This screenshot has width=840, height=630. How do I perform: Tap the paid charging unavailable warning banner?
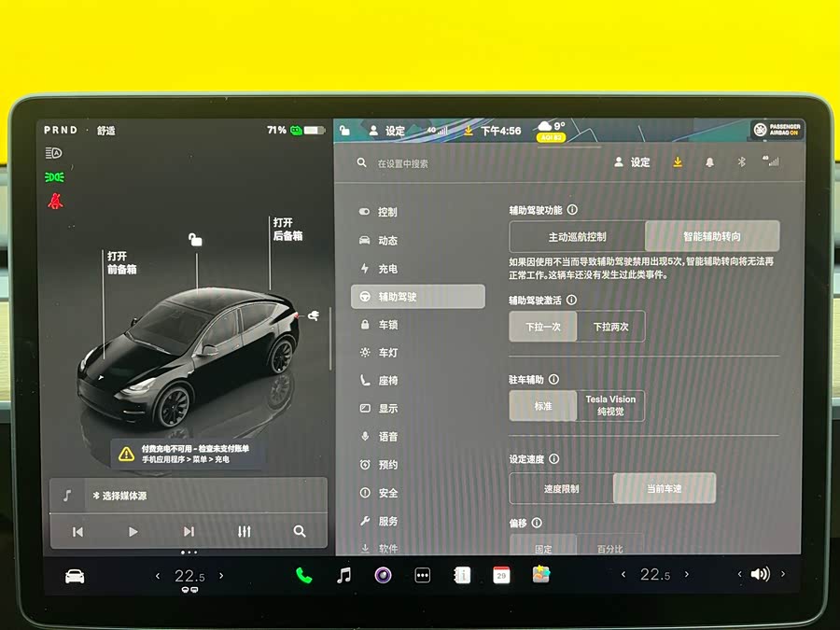point(188,454)
